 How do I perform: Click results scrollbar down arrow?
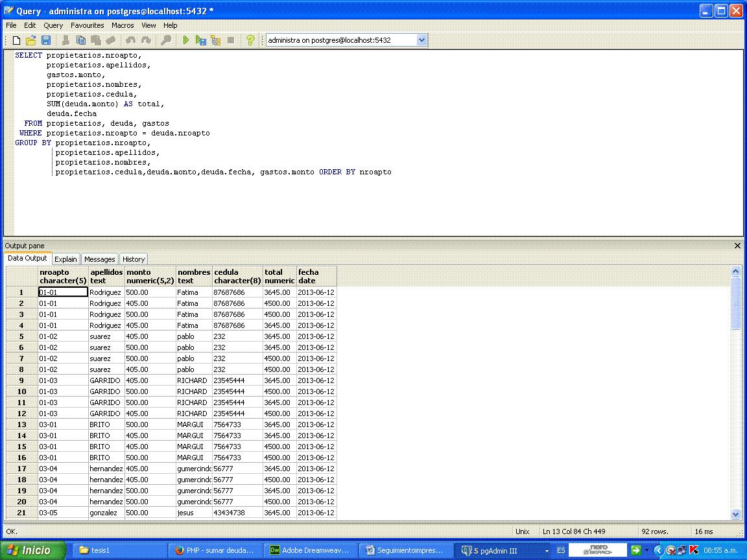pyautogui.click(x=735, y=514)
